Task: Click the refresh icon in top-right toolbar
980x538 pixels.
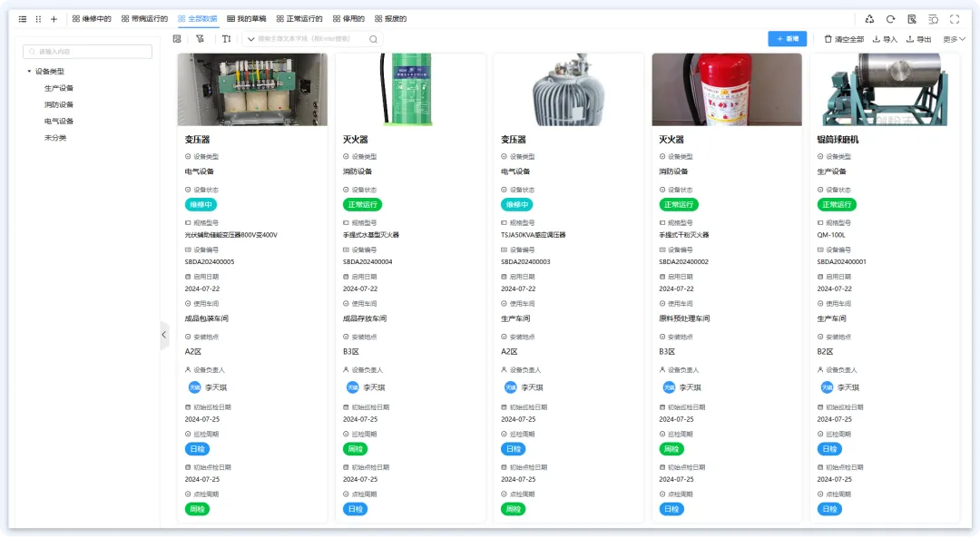Action: [890, 18]
